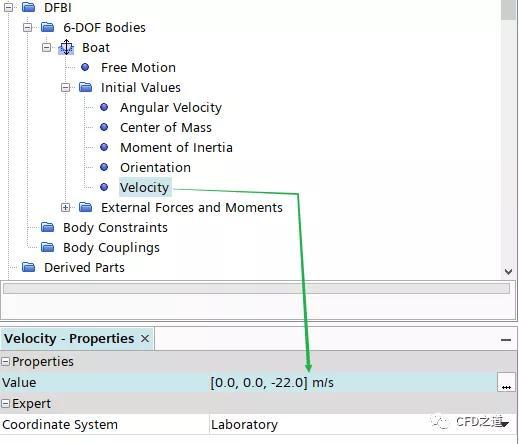Collapse the 6-DOF Bodies node
Screen dimensions: 519x444
pyautogui.click(x=28, y=27)
